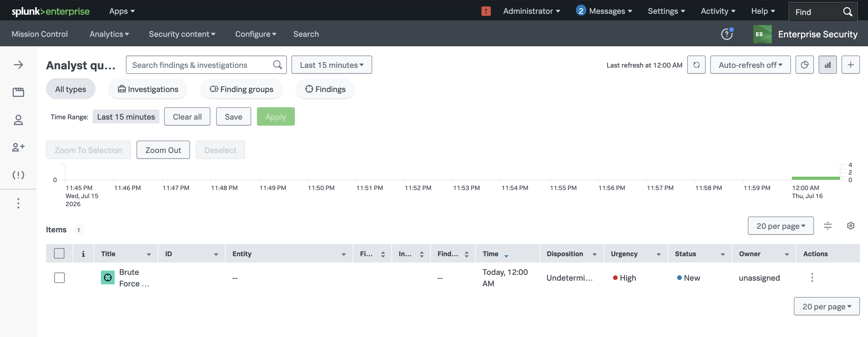Open the alerts (!) sidebar icon
The image size is (868, 337).
coord(18,175)
